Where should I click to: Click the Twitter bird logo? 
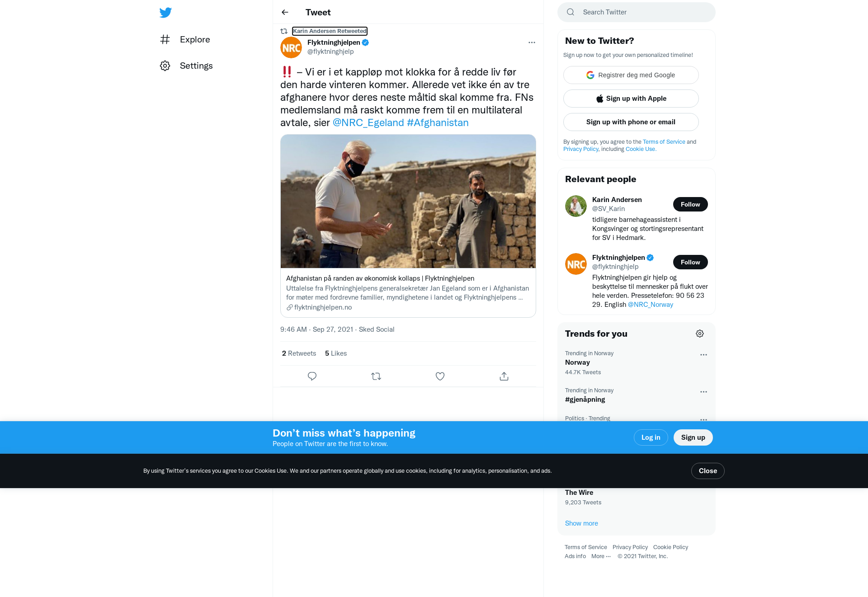coord(165,12)
